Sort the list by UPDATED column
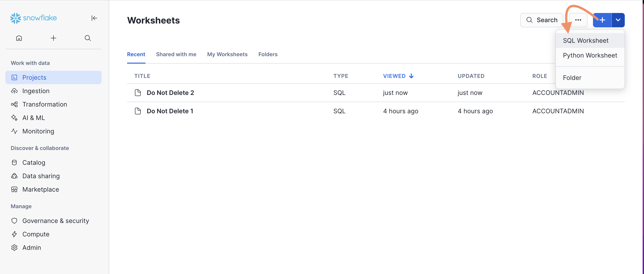Viewport: 644px width, 274px height. tap(471, 76)
